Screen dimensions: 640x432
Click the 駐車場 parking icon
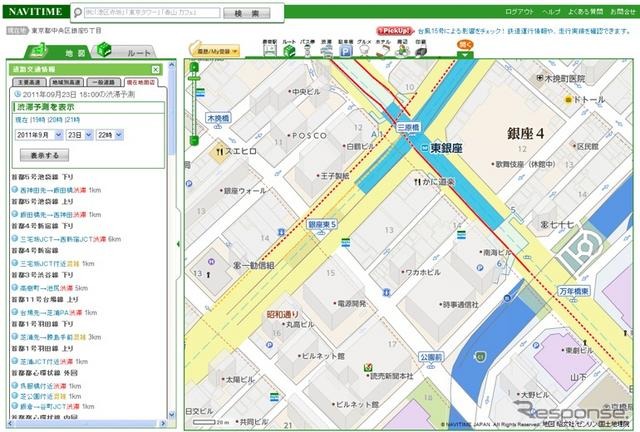click(346, 49)
